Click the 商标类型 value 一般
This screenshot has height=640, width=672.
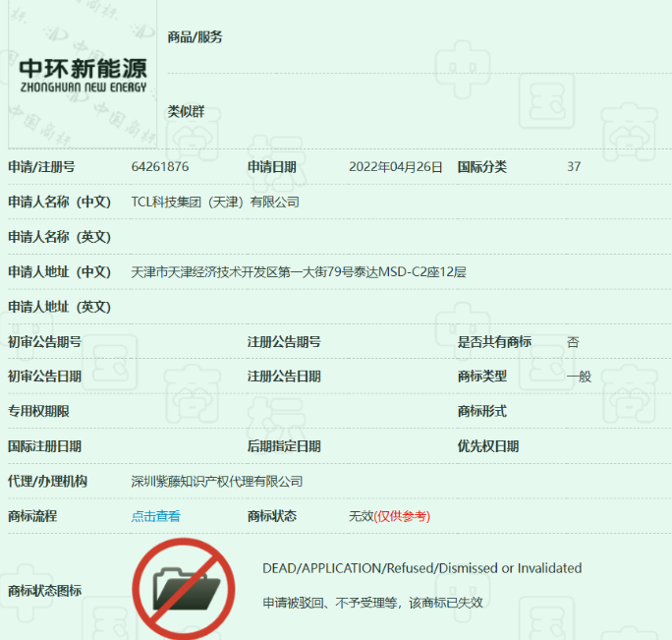[x=579, y=377]
